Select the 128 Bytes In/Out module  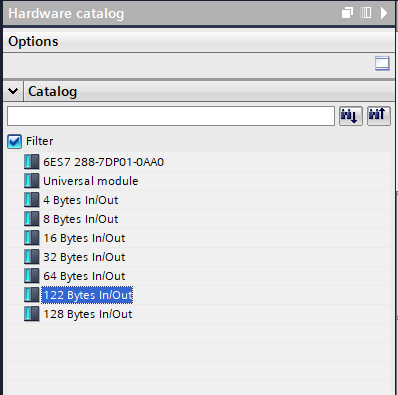click(x=88, y=314)
